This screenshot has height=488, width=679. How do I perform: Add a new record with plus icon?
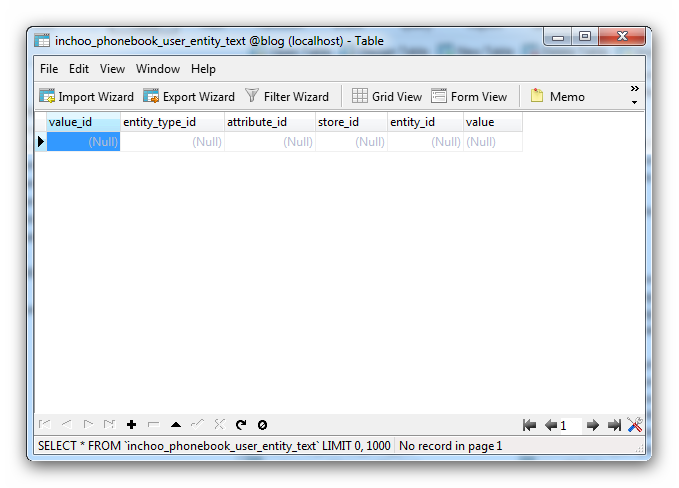tap(131, 425)
